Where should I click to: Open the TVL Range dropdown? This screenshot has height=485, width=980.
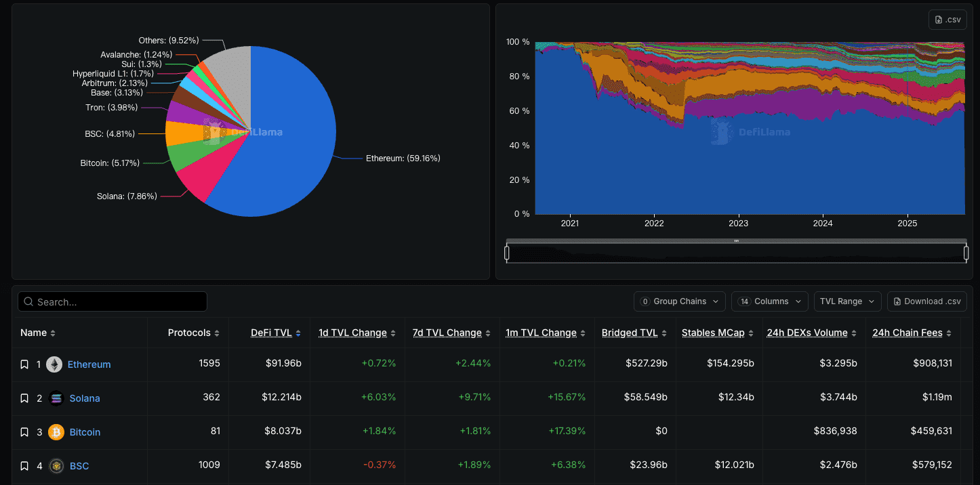(848, 301)
